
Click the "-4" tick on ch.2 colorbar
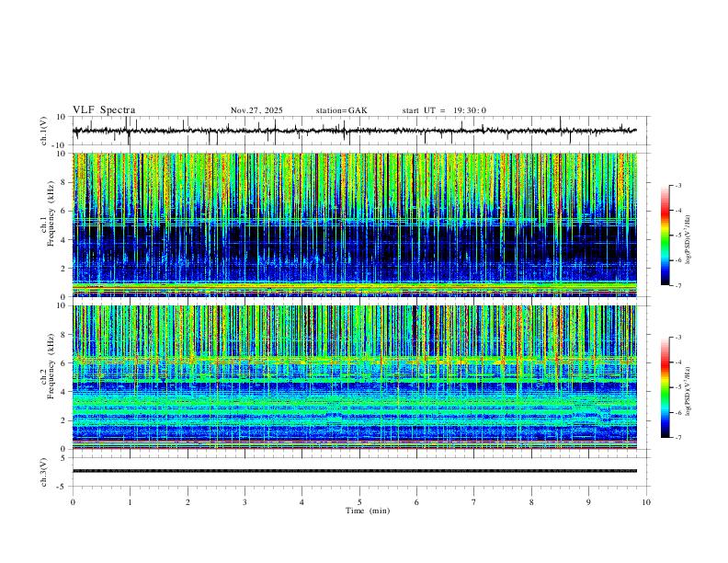coord(678,362)
